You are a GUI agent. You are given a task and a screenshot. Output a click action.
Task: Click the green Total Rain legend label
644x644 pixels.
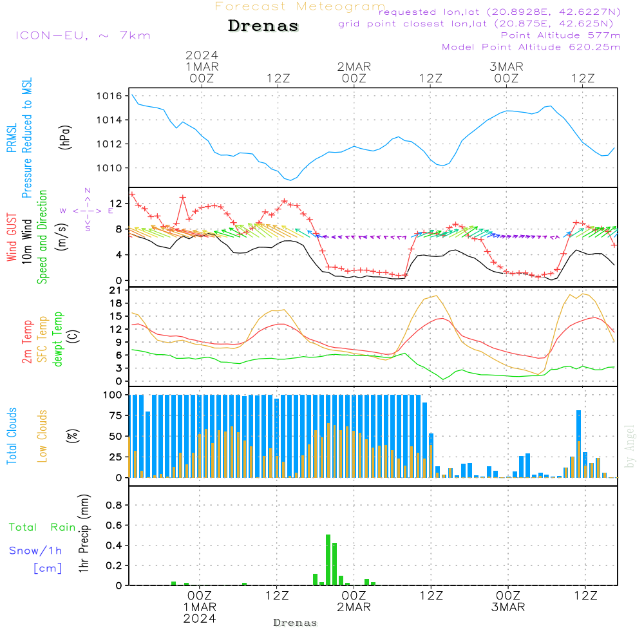click(x=42, y=527)
